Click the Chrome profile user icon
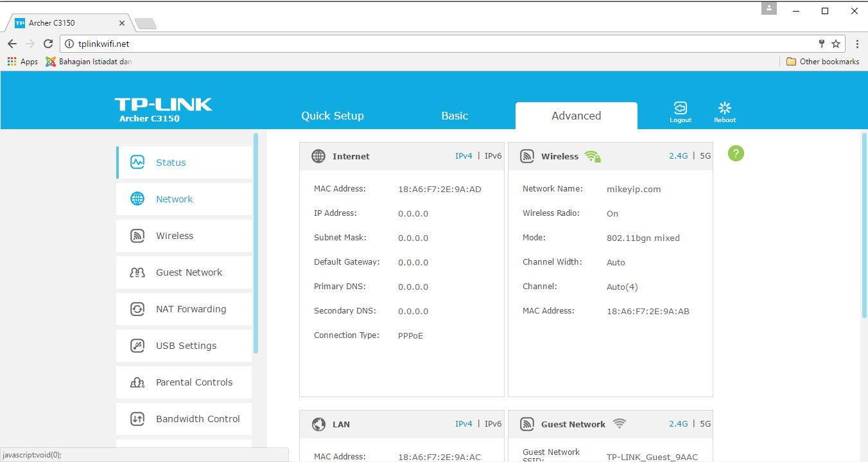Image resolution: width=868 pixels, height=462 pixels. coord(769,9)
